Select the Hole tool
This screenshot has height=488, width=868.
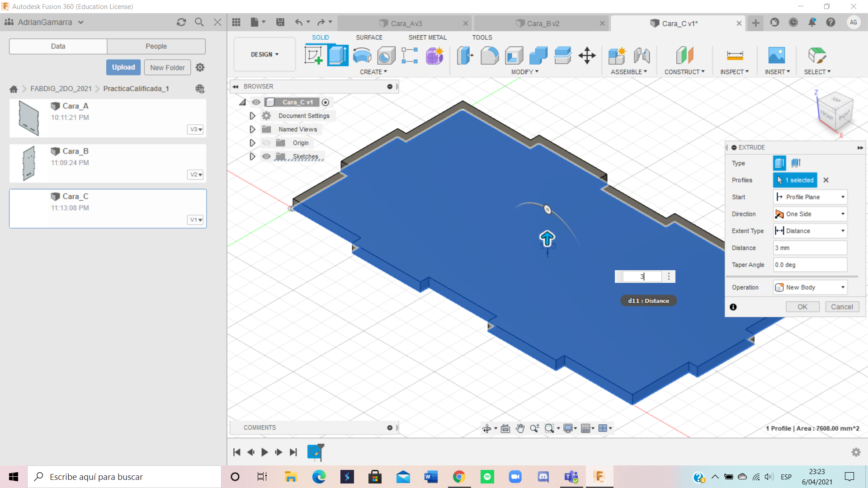386,56
